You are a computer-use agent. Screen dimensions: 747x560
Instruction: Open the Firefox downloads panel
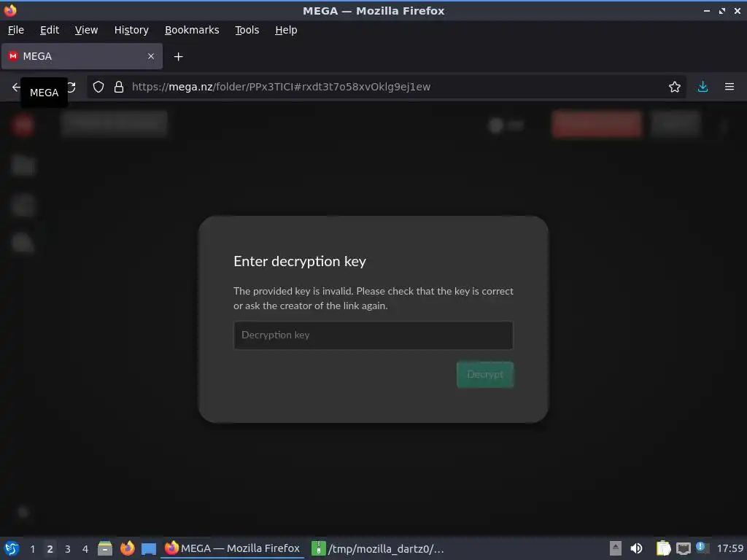(x=703, y=87)
